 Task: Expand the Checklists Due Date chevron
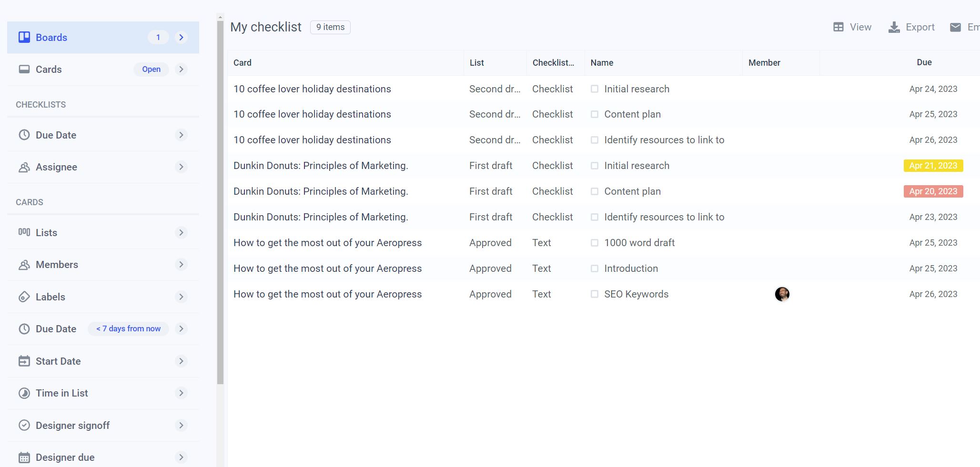[x=181, y=135]
